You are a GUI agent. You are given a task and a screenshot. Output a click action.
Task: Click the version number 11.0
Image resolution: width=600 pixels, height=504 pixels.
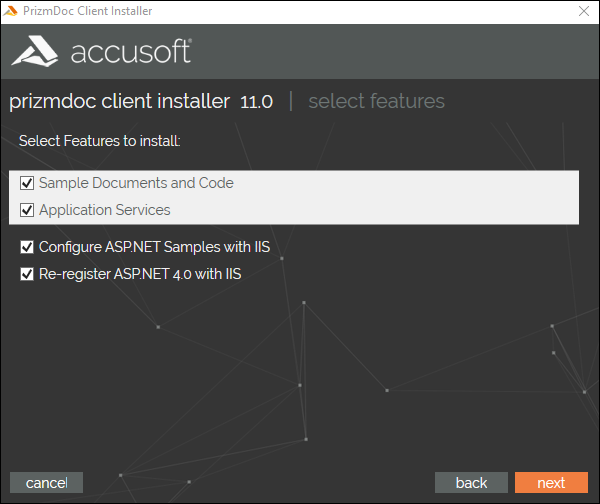point(256,102)
